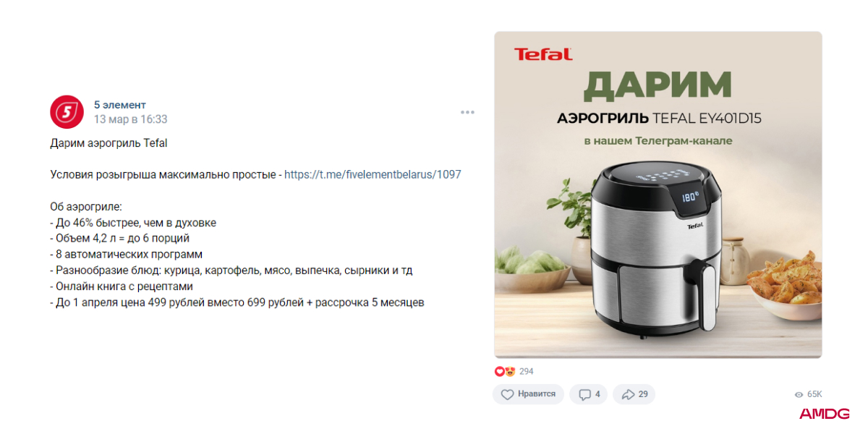Click the share count 29
This screenshot has width=868, height=434.
[643, 394]
